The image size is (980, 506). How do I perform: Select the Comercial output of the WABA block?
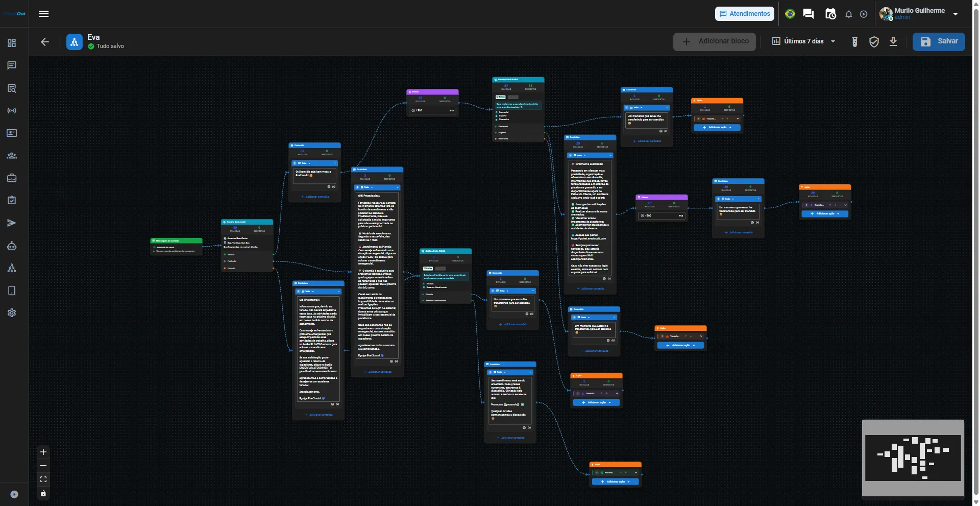pyautogui.click(x=519, y=126)
